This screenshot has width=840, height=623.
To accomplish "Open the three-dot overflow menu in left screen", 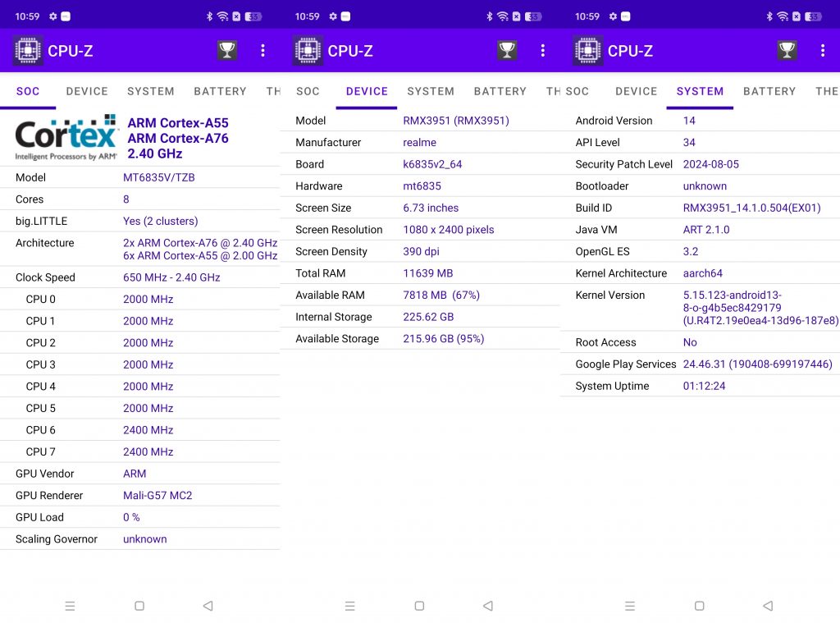I will 262,50.
